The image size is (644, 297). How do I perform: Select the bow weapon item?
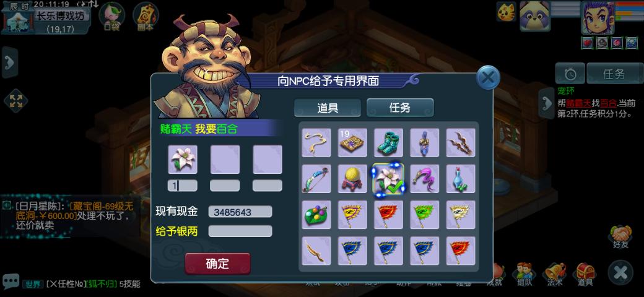pyautogui.click(x=316, y=178)
